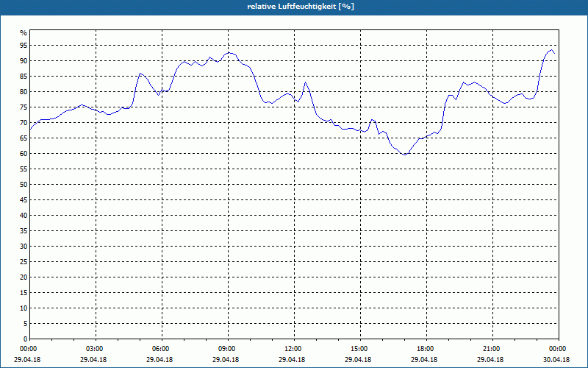Click the 03:00 time label

94,349
